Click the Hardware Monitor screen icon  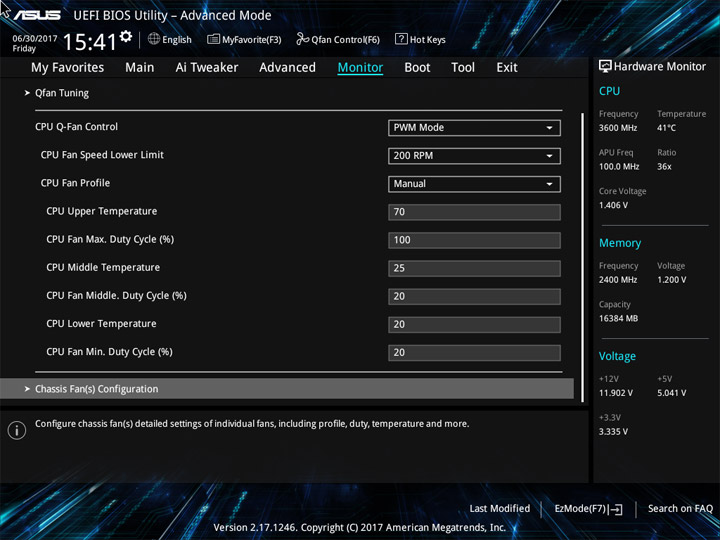pyautogui.click(x=605, y=66)
